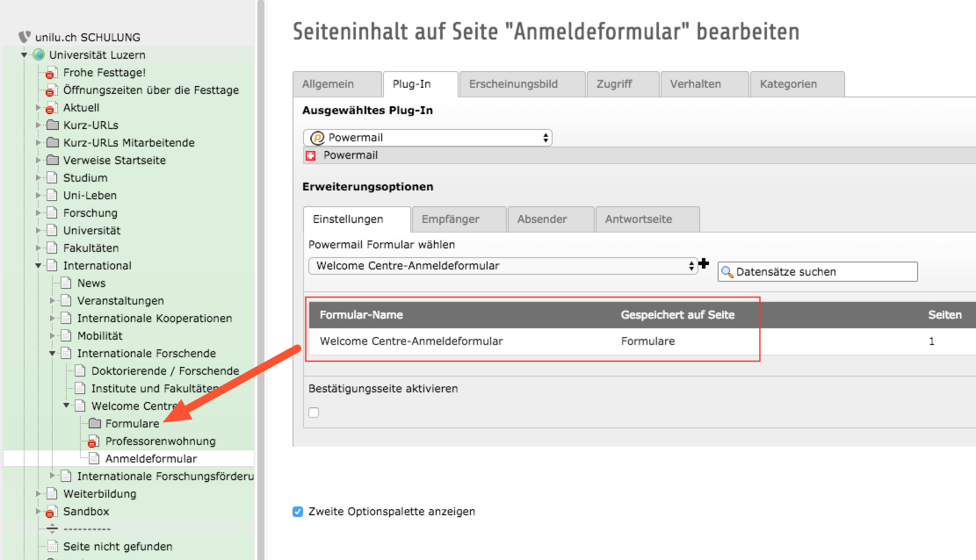The width and height of the screenshot is (976, 560).
Task: Click the hidden page icon beside Professorenwohnung
Action: coord(93,442)
